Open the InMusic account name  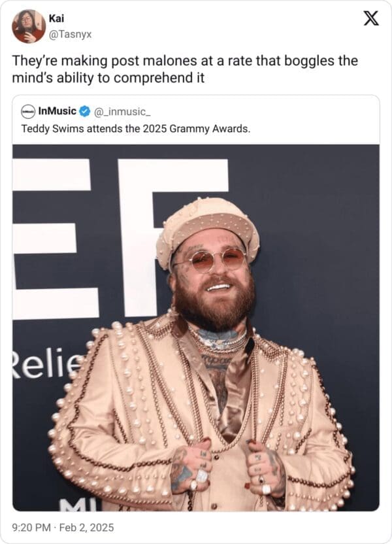57,111
